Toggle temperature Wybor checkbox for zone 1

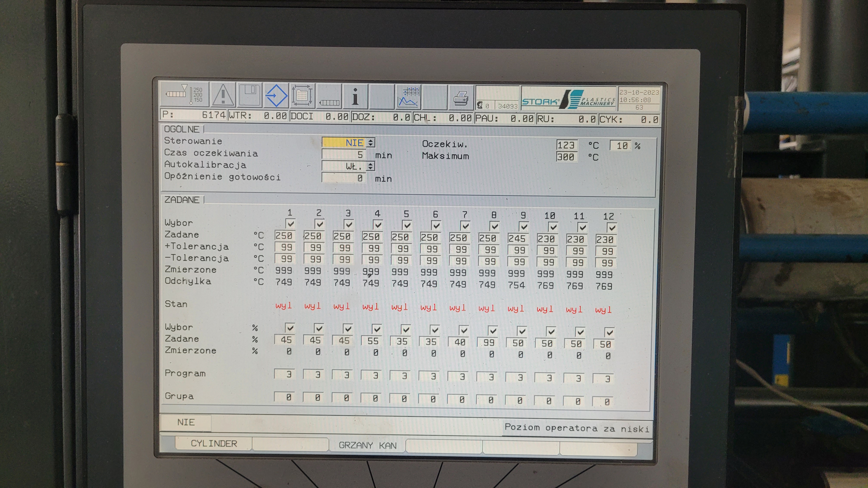(x=290, y=224)
